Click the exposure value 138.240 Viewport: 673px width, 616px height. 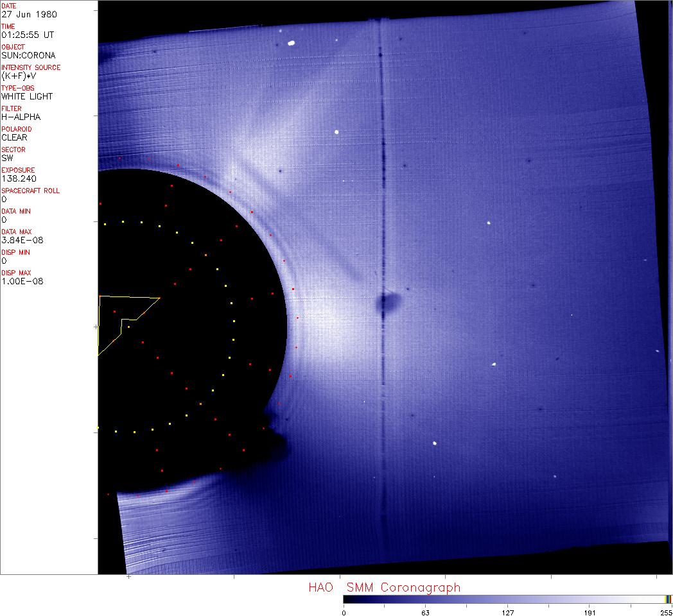coord(18,178)
